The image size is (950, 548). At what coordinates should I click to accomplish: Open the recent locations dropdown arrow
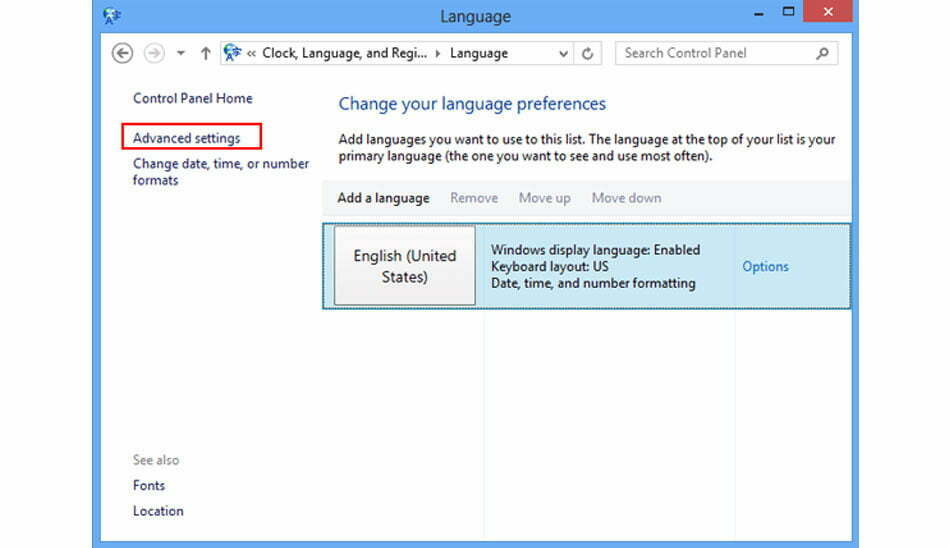[181, 53]
